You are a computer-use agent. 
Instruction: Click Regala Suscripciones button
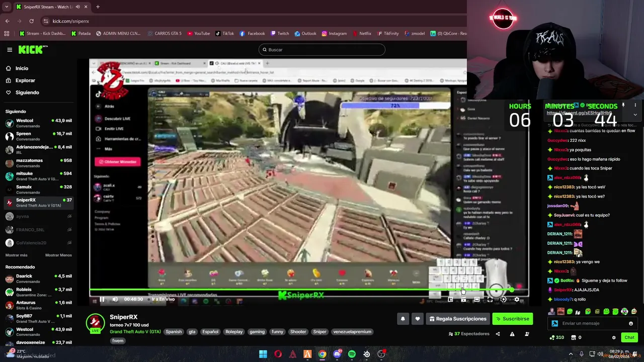[458, 319]
